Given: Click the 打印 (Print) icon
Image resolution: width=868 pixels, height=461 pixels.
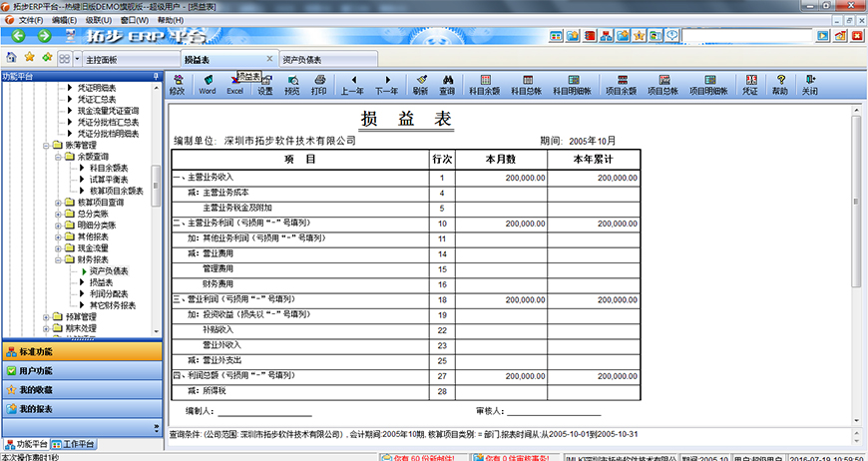Looking at the screenshot, I should pyautogui.click(x=318, y=85).
